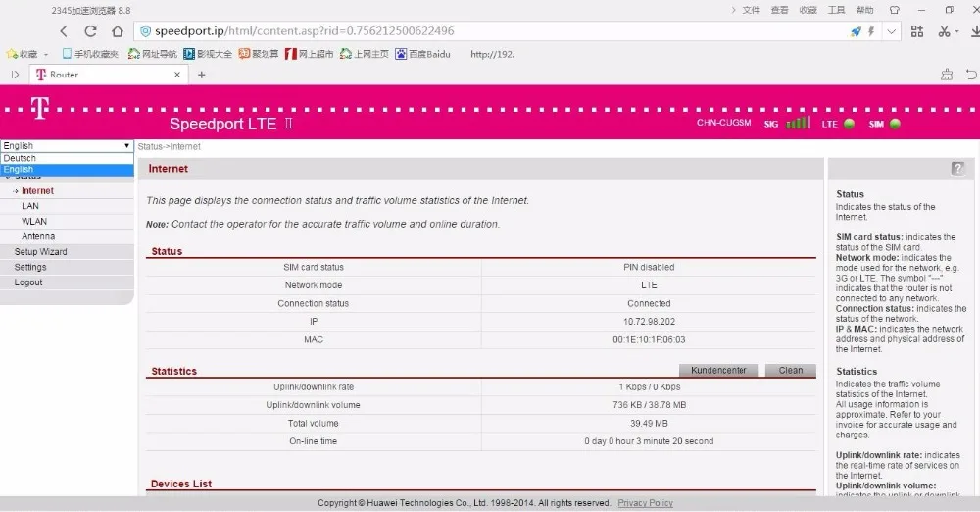The height and width of the screenshot is (512, 980).
Task: Open the 收藏 menu in title bar
Action: click(x=808, y=10)
